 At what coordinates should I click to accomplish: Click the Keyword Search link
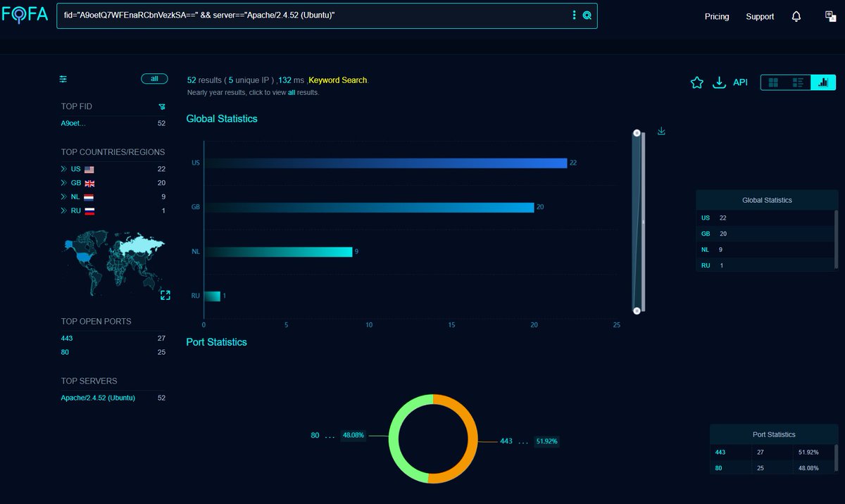338,80
